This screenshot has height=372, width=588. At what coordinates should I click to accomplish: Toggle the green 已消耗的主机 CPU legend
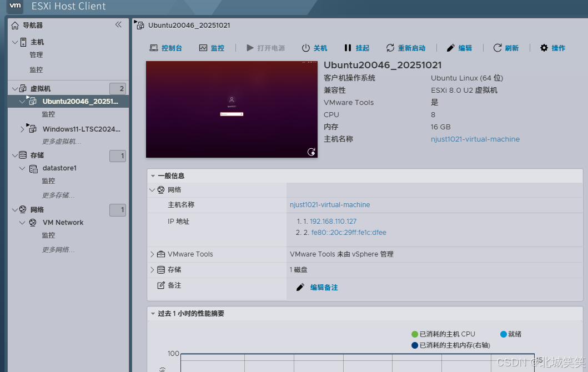point(443,334)
